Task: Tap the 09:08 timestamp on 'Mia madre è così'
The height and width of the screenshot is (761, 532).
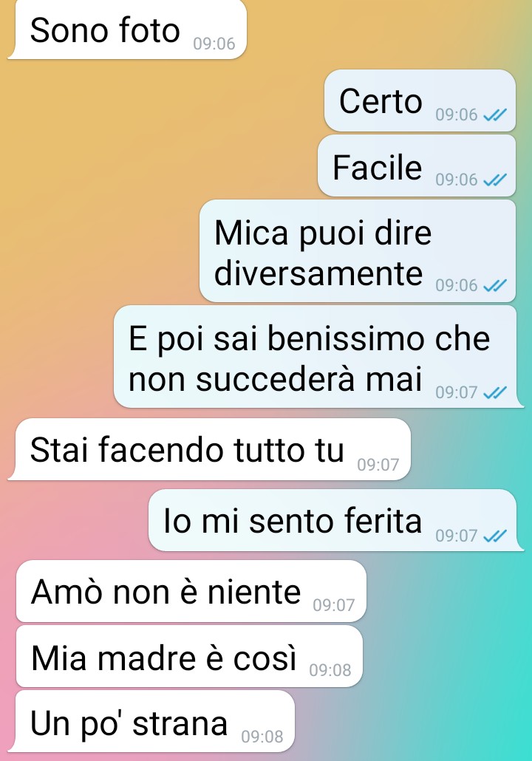Action: coord(330,670)
